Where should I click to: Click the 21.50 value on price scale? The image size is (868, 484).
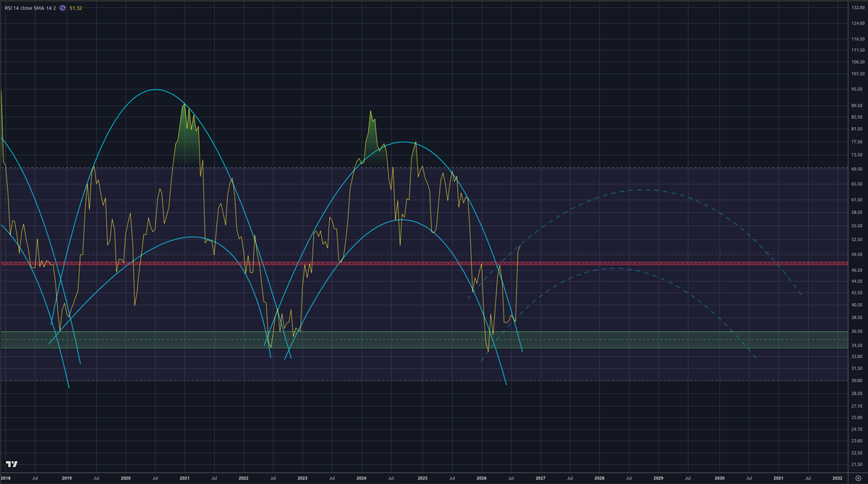click(858, 464)
